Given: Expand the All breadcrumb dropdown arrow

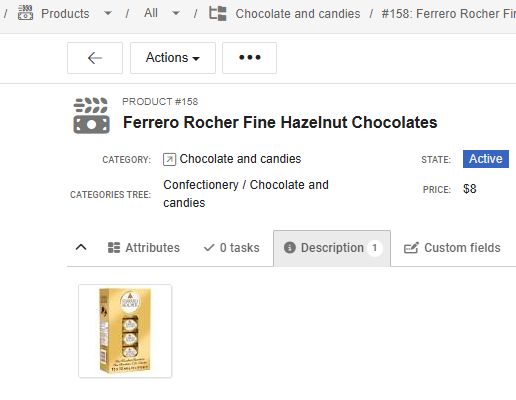Looking at the screenshot, I should [x=176, y=14].
